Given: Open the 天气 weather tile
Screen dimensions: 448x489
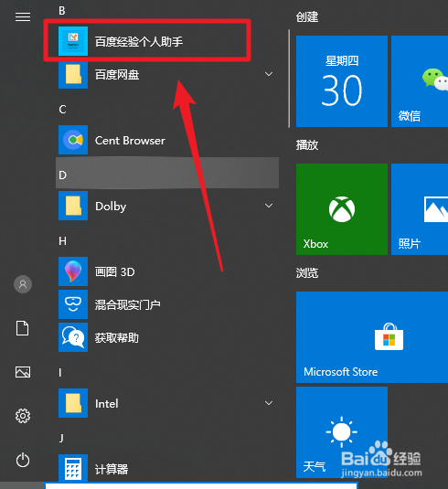Looking at the screenshot, I should [342, 432].
